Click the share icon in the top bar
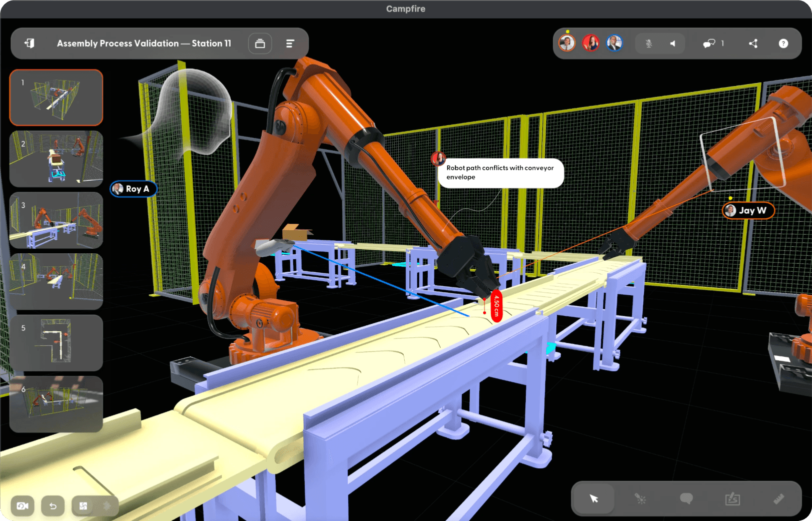 point(753,44)
